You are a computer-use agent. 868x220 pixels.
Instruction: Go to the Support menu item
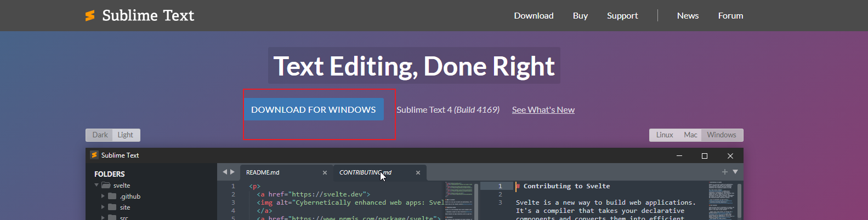tap(622, 15)
